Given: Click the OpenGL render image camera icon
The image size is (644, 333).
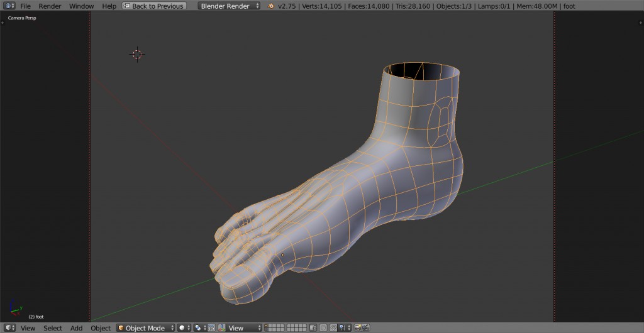Looking at the screenshot, I should (357, 328).
